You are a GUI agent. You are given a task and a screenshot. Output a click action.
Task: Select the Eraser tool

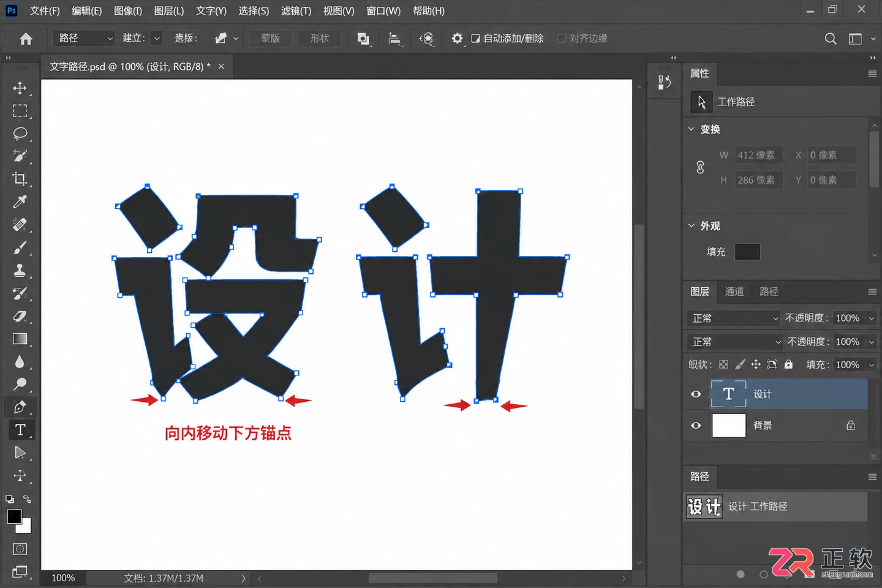click(x=20, y=316)
